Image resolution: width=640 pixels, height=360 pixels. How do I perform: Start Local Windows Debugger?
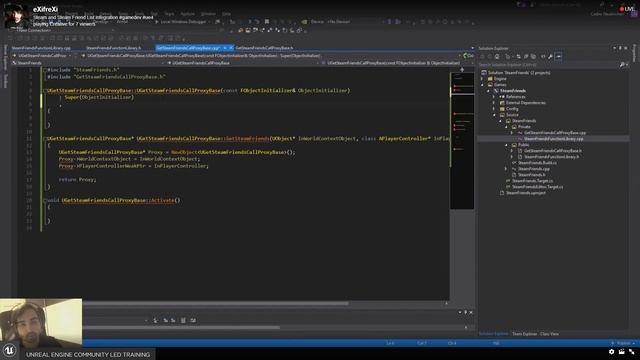pyautogui.click(x=180, y=22)
